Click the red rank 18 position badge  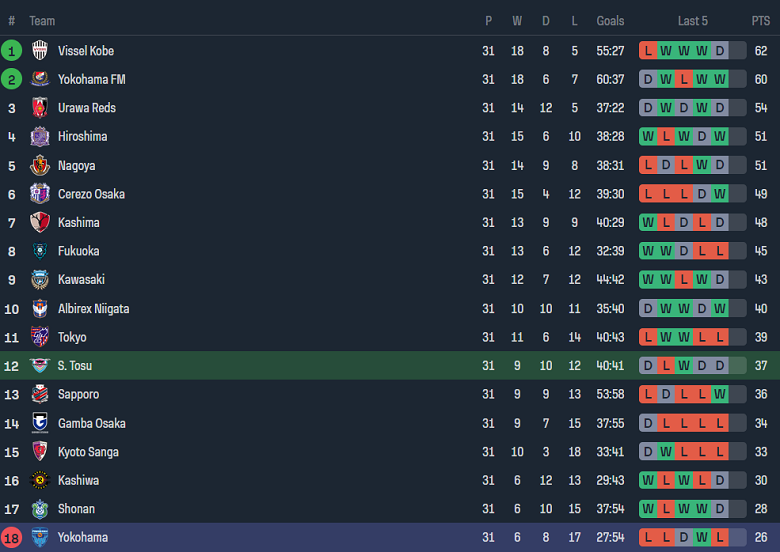point(12,538)
